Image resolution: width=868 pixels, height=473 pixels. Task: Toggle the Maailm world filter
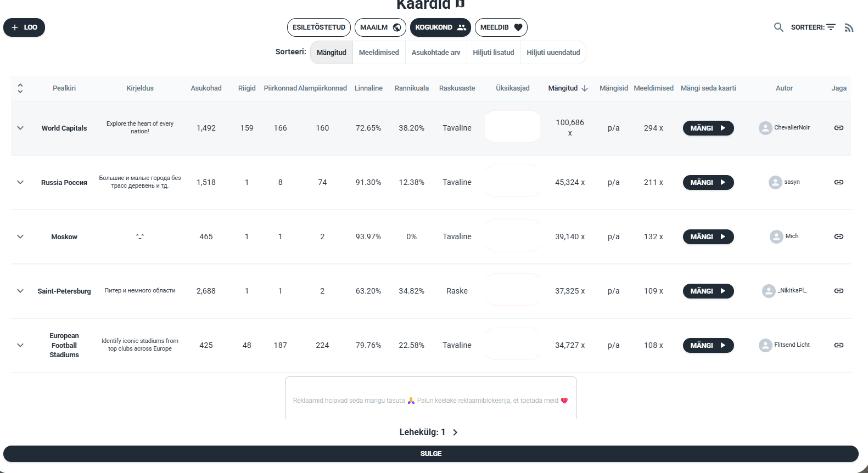pyautogui.click(x=380, y=27)
